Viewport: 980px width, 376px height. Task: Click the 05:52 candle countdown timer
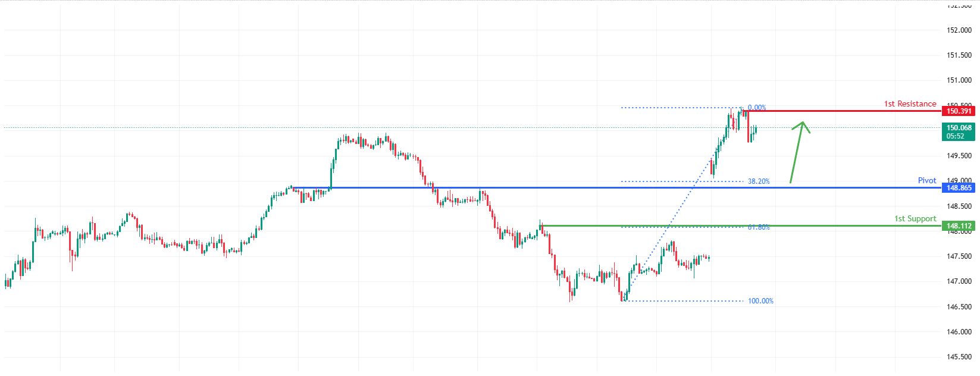pos(955,136)
